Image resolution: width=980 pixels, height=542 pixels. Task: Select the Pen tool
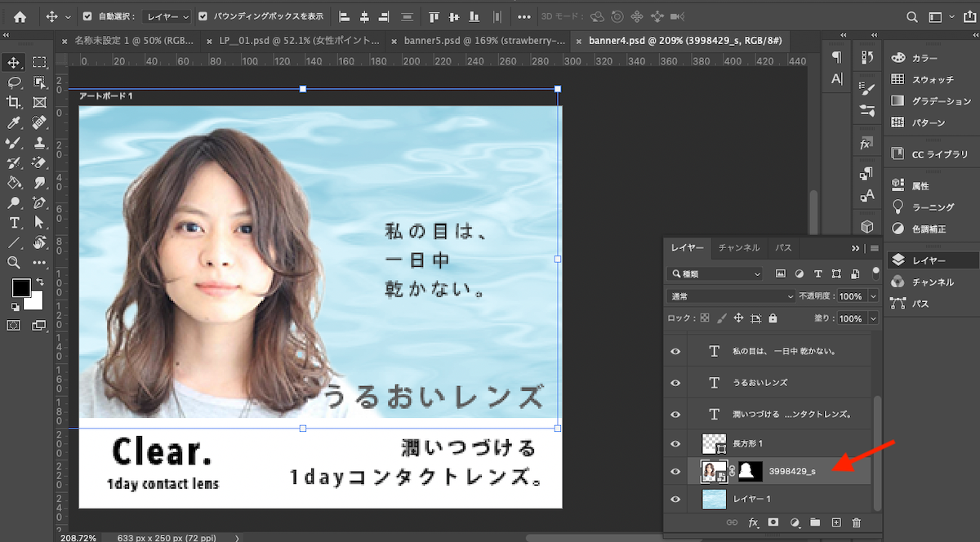click(x=39, y=202)
